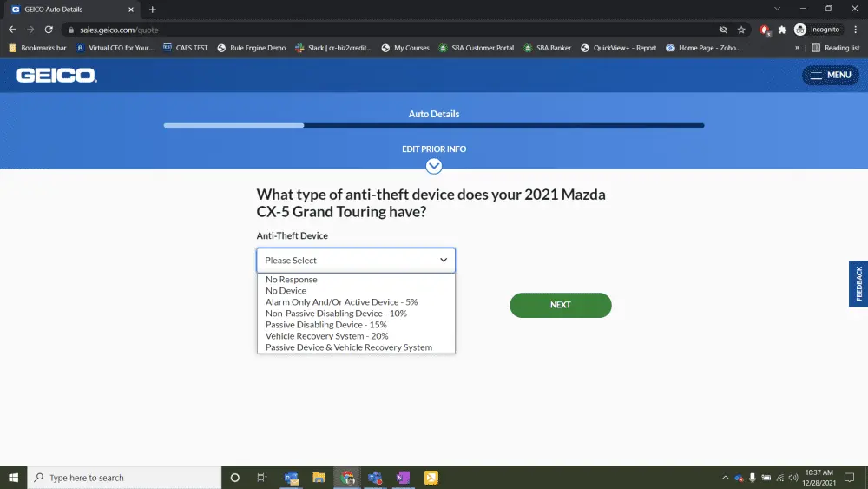868x489 pixels.
Task: Click the green NEXT button
Action: 561,305
